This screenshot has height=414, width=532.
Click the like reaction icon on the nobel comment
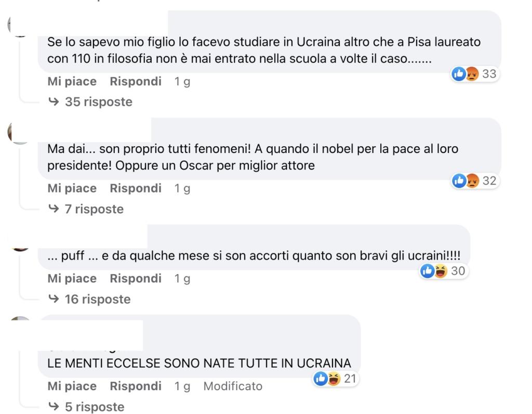(458, 181)
